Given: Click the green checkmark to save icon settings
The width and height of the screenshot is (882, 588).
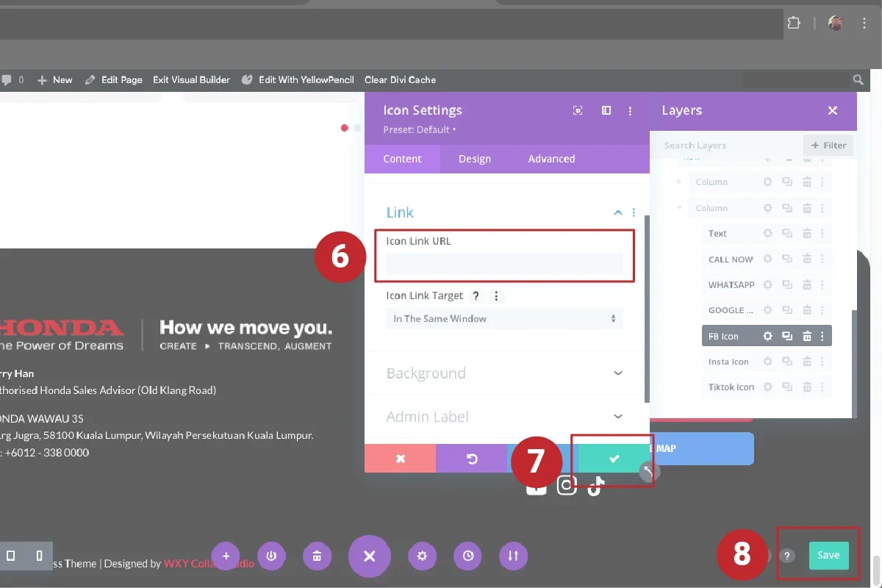Looking at the screenshot, I should (614, 459).
